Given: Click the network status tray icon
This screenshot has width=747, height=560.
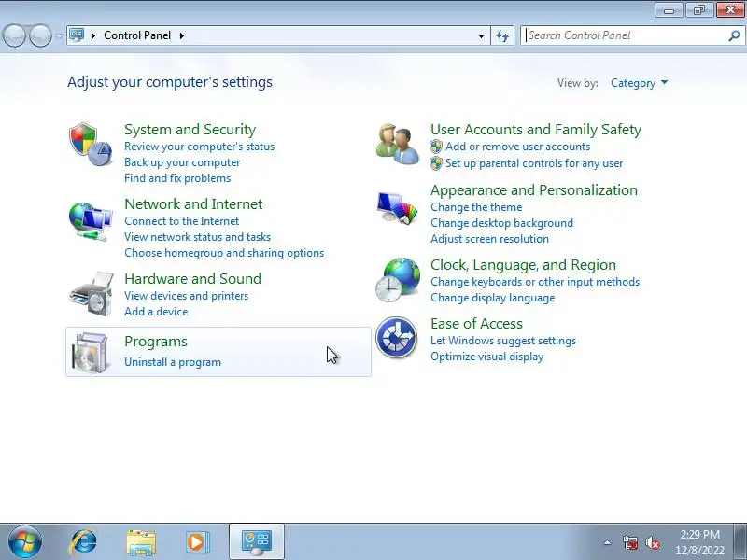Looking at the screenshot, I should click(x=629, y=542).
